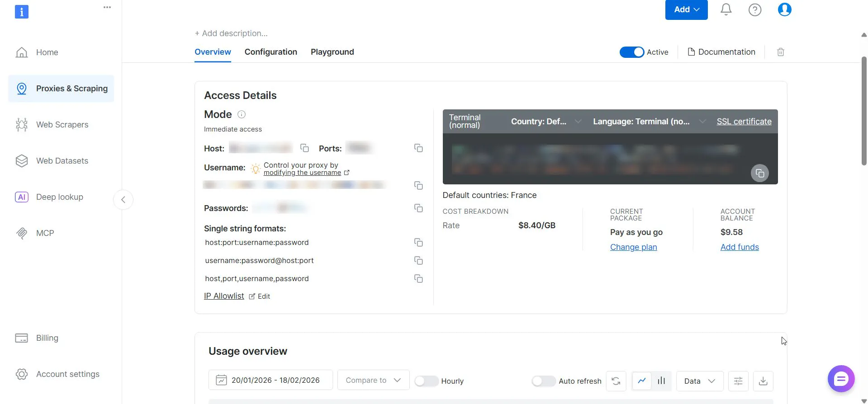This screenshot has height=404, width=868.
Task: Copy host:port:username:password format
Action: [418, 243]
